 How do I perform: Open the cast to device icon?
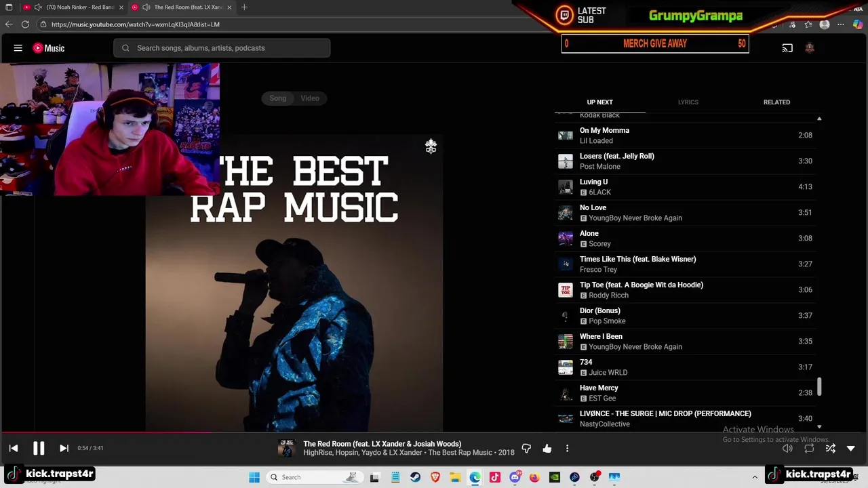(x=787, y=48)
